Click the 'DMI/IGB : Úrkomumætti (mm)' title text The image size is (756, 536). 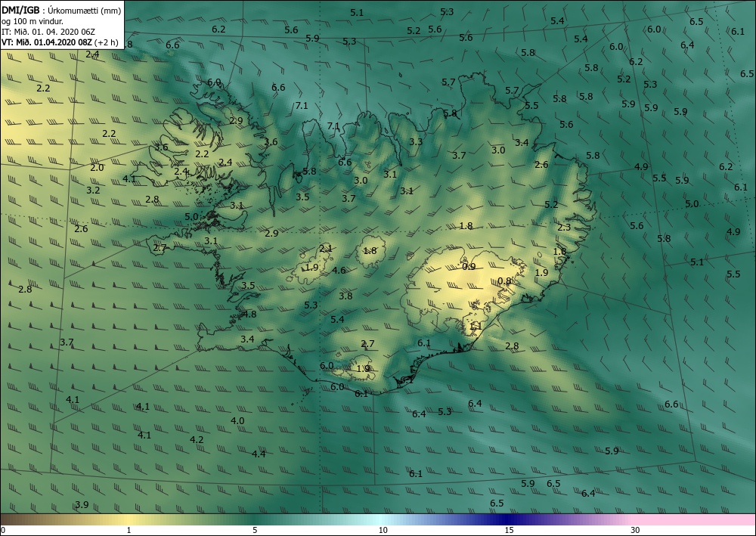point(61,10)
